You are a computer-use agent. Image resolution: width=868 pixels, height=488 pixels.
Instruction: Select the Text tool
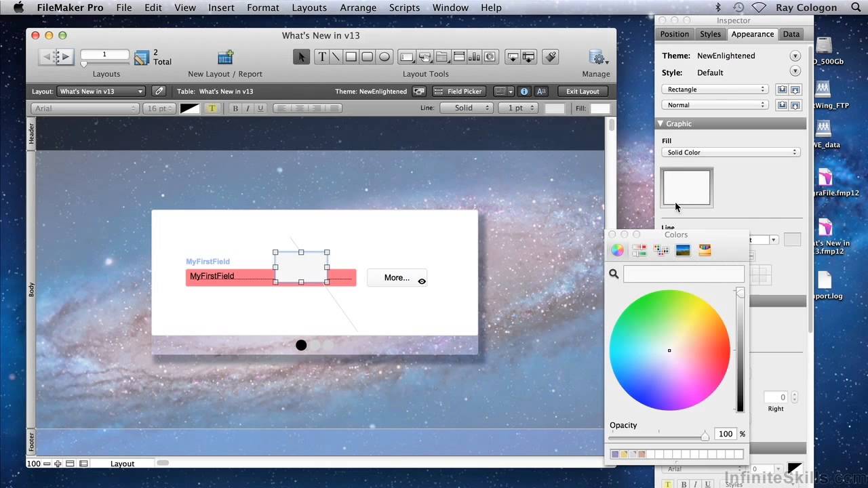322,57
